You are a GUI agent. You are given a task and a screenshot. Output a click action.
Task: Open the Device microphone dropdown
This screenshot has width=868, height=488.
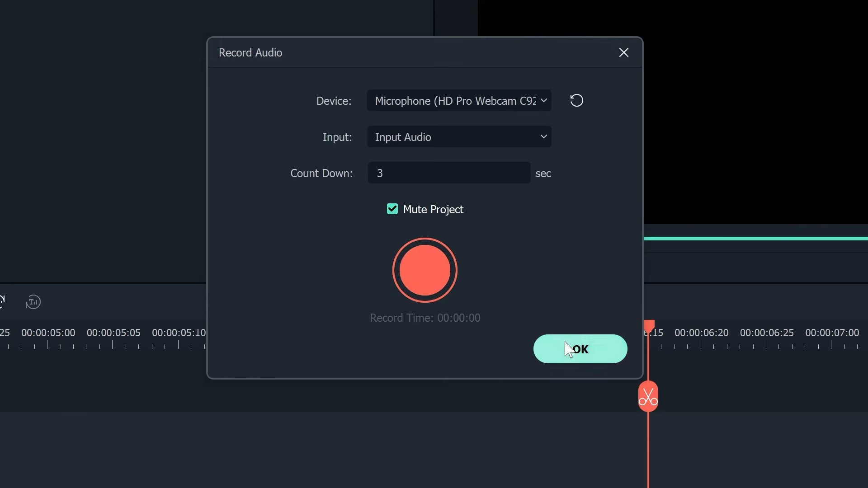[455, 100]
